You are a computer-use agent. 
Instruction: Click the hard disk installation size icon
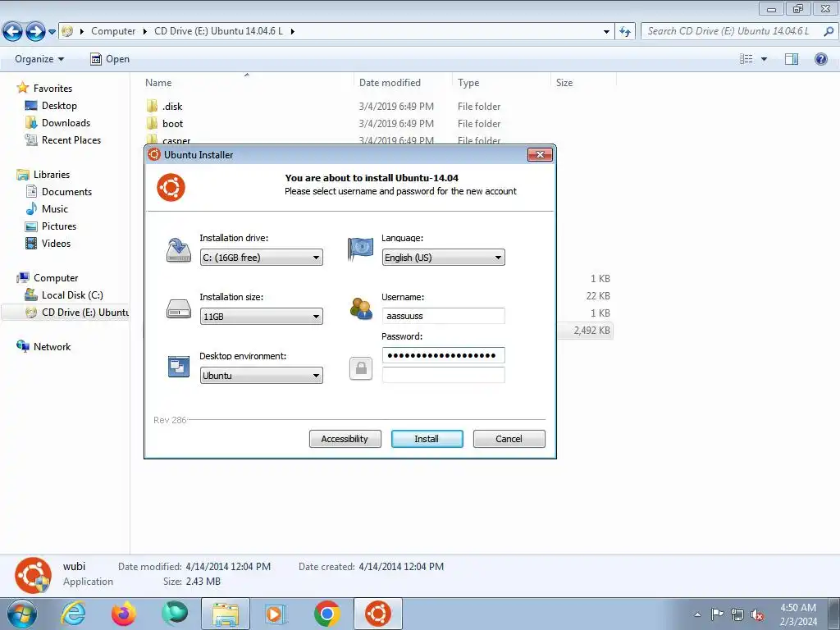tap(178, 309)
